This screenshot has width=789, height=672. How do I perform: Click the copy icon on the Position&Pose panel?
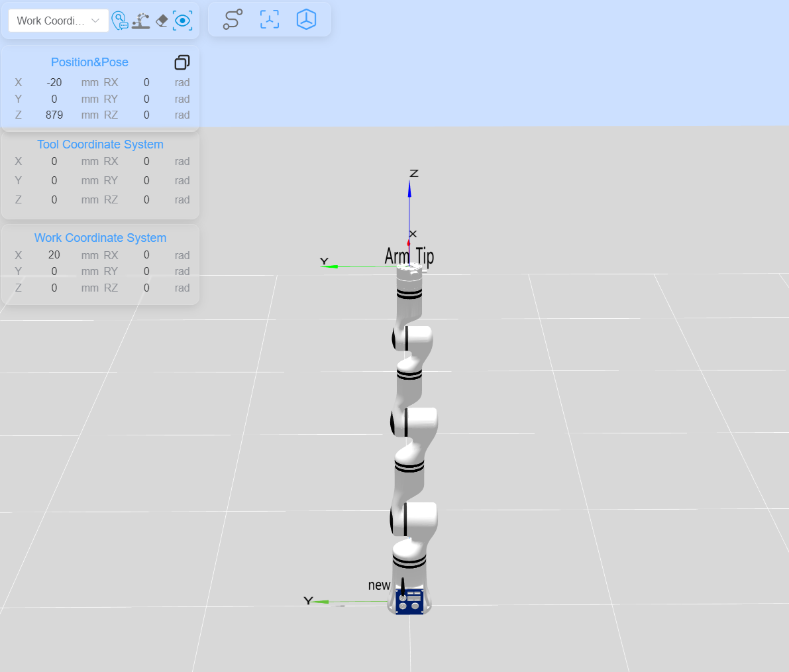tap(182, 62)
